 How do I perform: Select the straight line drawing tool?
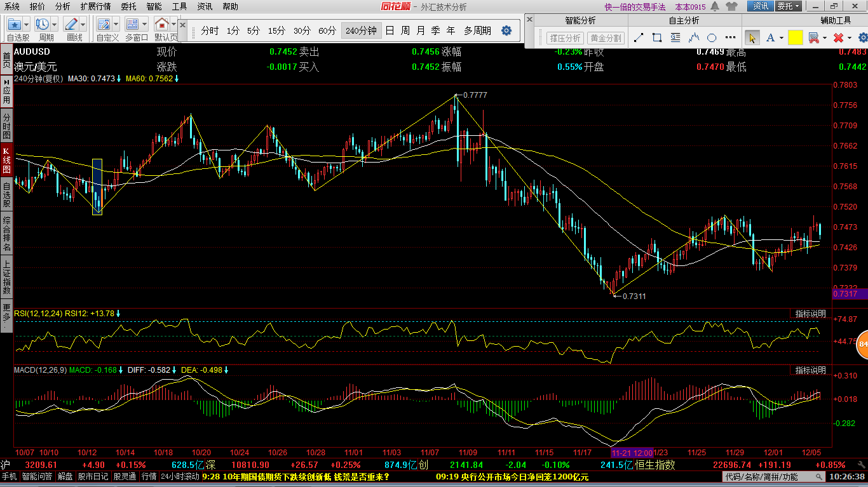tap(639, 38)
